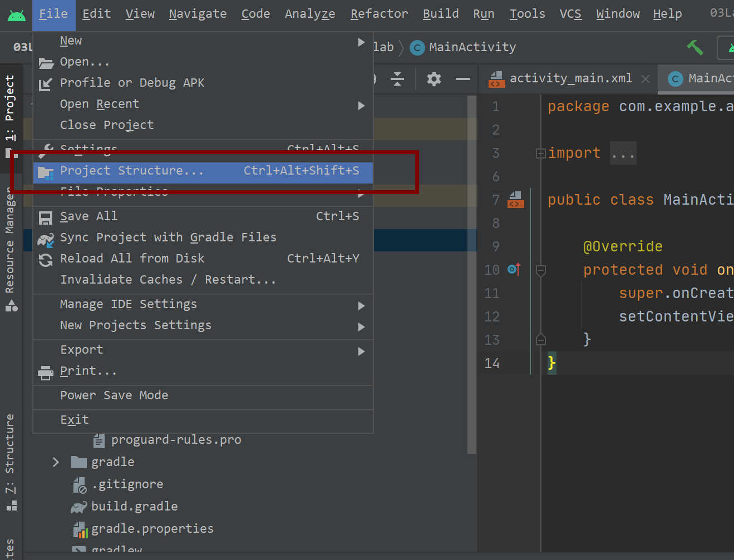This screenshot has width=734, height=560.
Task: Open the Edit menu
Action: [97, 14]
